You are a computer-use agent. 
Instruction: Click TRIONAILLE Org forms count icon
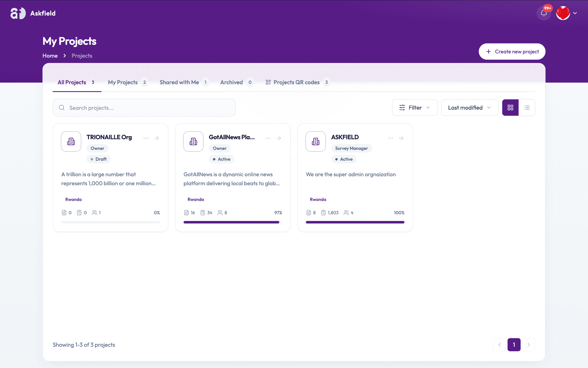pos(64,213)
